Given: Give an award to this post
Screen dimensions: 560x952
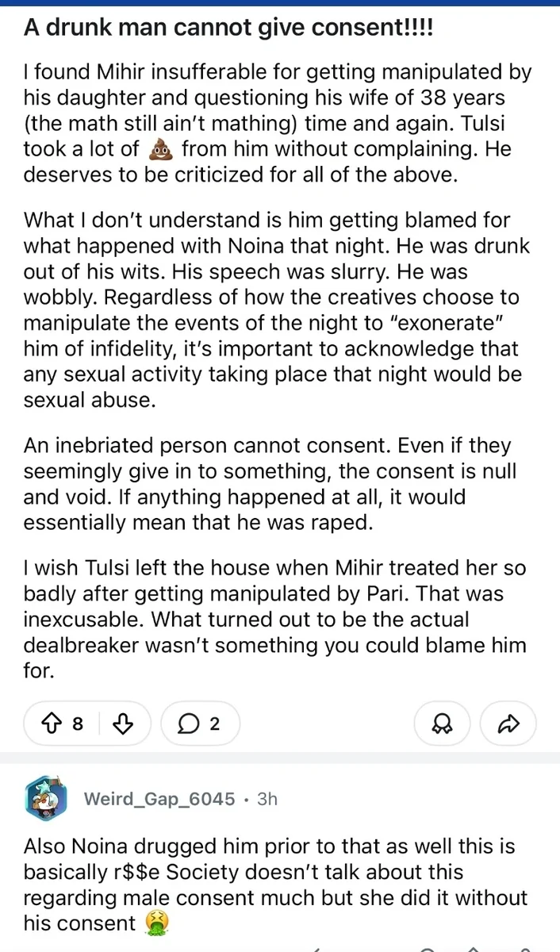Looking at the screenshot, I should [442, 724].
